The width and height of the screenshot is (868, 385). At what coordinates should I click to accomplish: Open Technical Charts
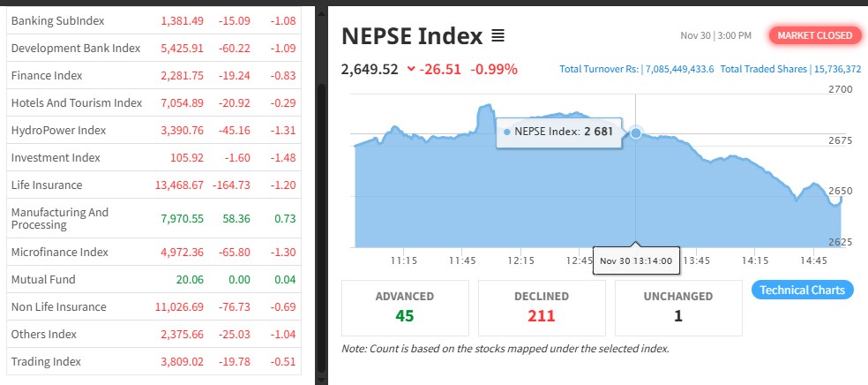click(x=802, y=290)
